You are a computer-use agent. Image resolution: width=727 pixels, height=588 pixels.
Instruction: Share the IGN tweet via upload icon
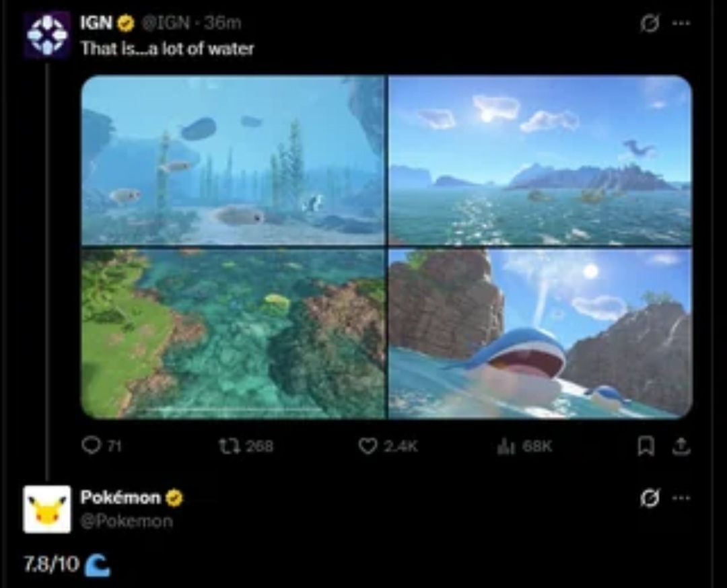(x=681, y=446)
